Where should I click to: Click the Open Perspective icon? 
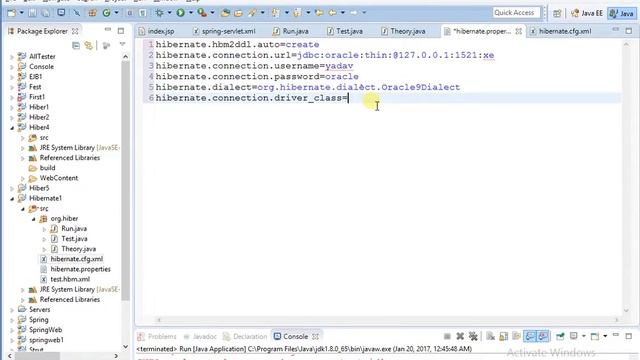(x=557, y=13)
